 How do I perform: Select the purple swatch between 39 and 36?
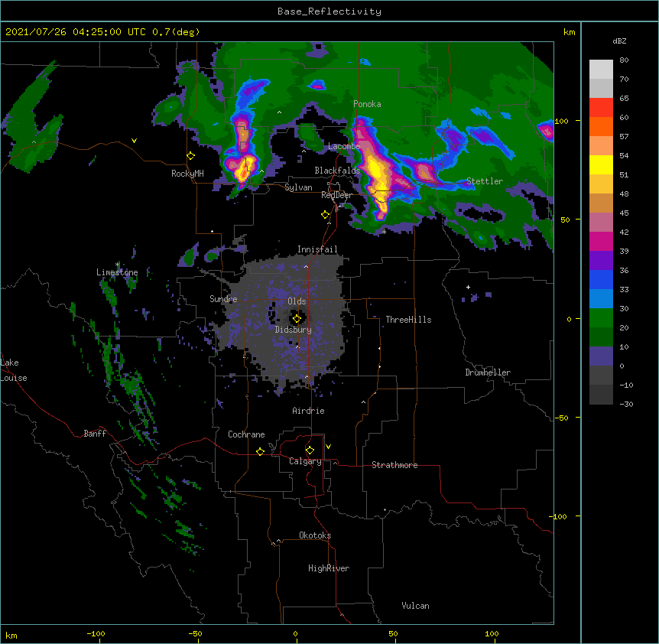[x=601, y=261]
